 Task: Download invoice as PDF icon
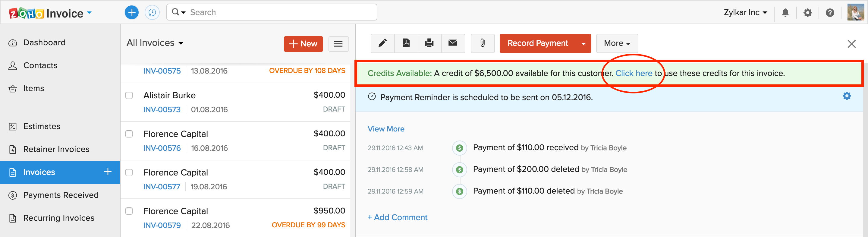406,43
